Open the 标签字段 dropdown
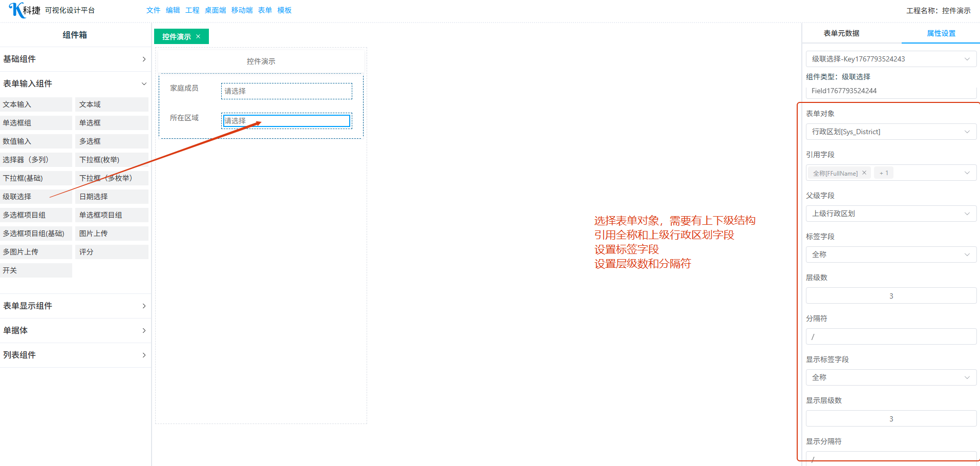The width and height of the screenshot is (980, 466). [x=890, y=255]
